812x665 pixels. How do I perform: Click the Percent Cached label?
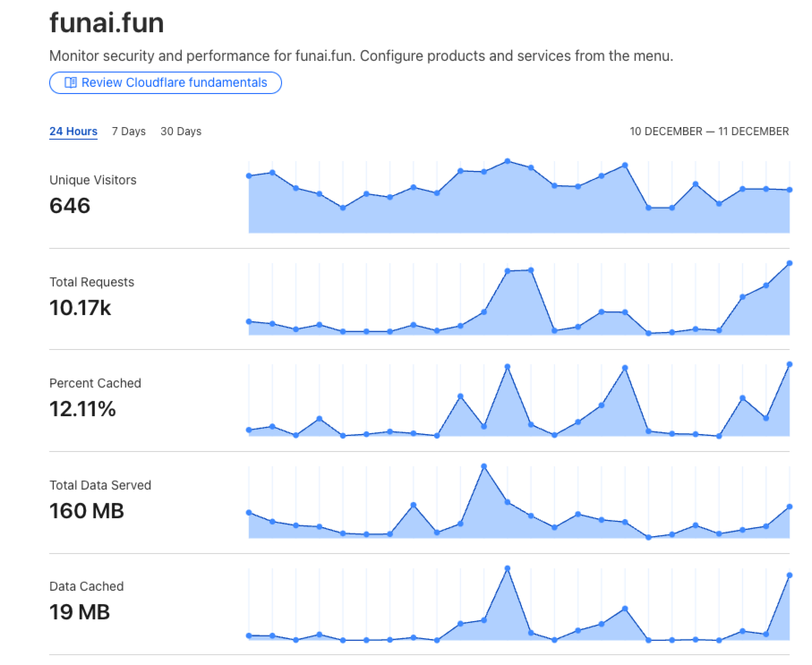point(95,383)
